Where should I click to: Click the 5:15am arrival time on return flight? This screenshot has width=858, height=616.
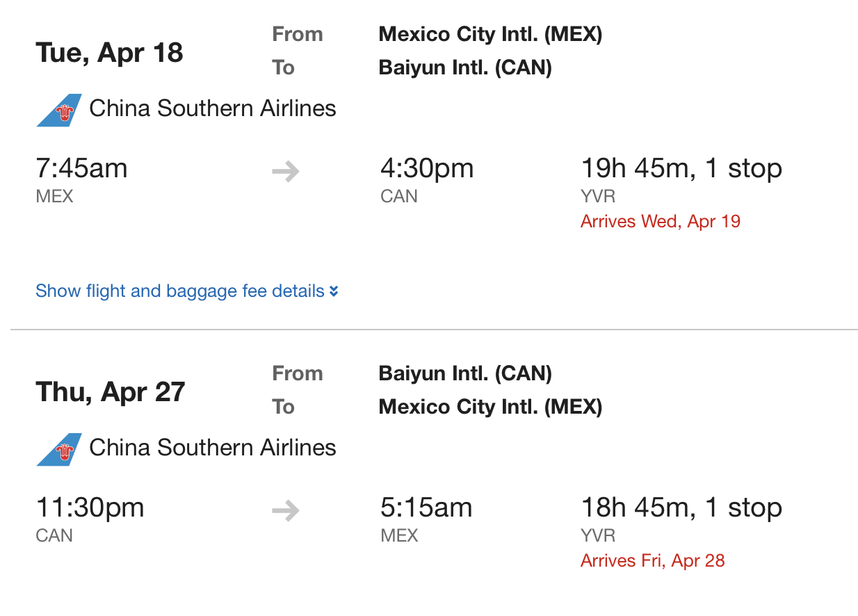click(426, 507)
